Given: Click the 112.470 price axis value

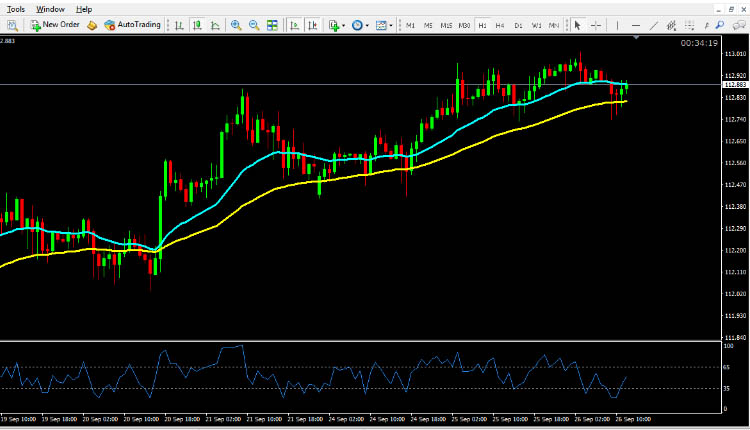Looking at the screenshot, I should [x=735, y=185].
